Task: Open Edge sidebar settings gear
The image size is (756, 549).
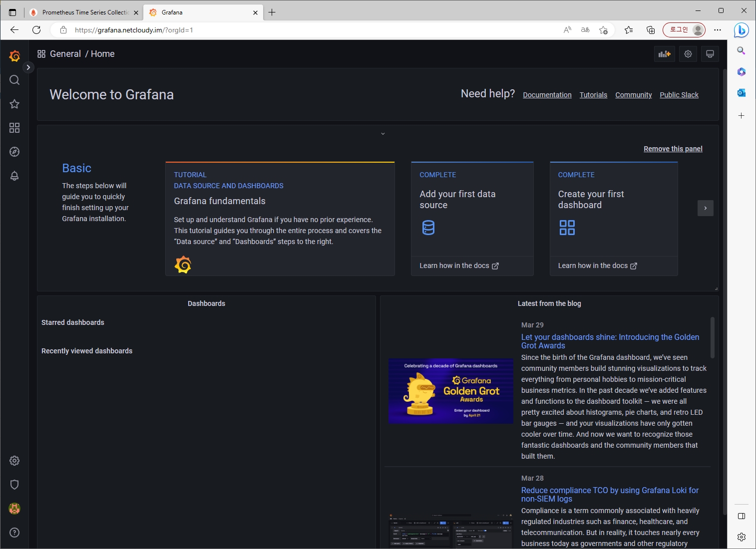Action: [x=742, y=537]
